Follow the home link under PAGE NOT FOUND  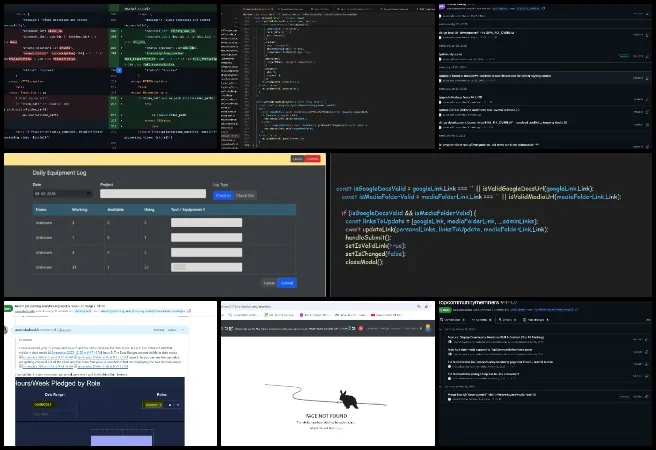pos(338,428)
